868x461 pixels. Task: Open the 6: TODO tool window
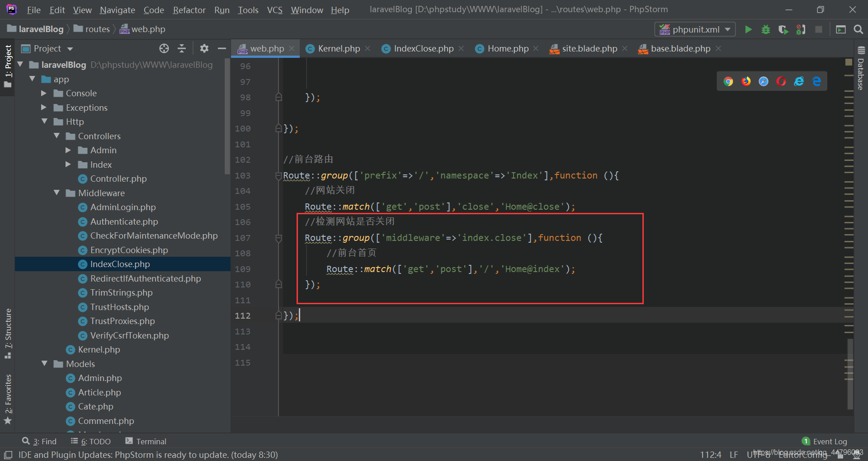pyautogui.click(x=91, y=442)
